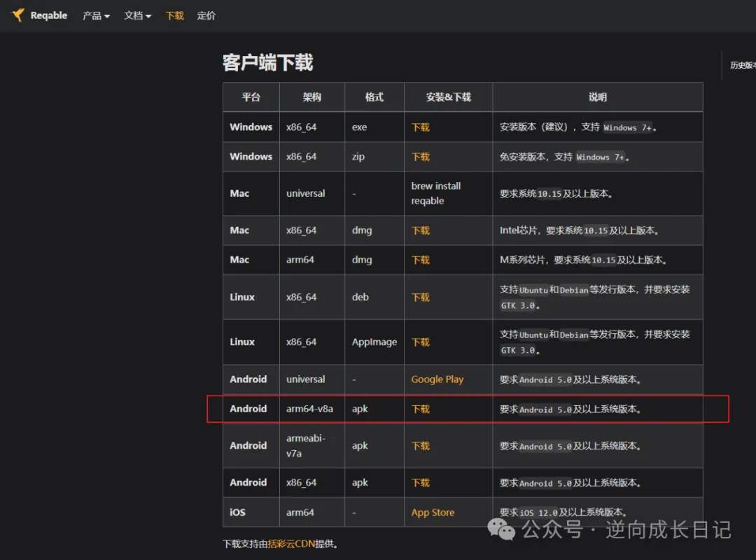Open the Google Play link for Android
The height and width of the screenshot is (560, 756).
click(437, 379)
